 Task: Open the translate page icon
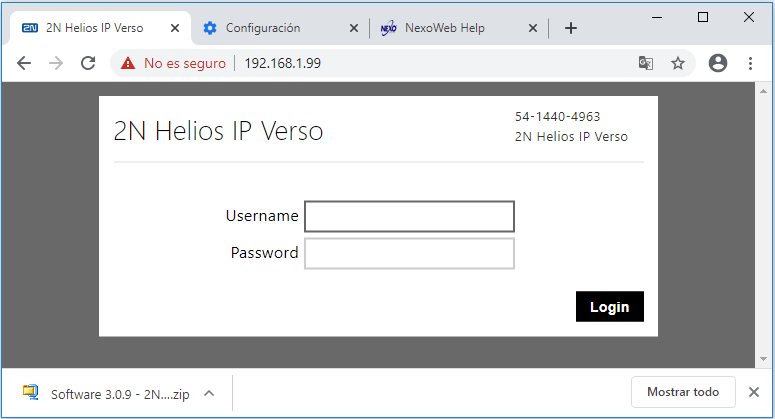[x=646, y=63]
